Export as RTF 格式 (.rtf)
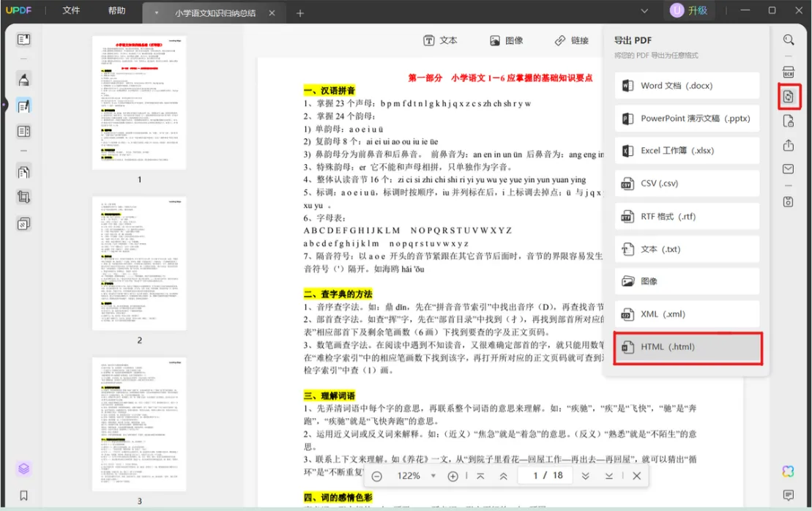The image size is (812, 511). [x=687, y=217]
